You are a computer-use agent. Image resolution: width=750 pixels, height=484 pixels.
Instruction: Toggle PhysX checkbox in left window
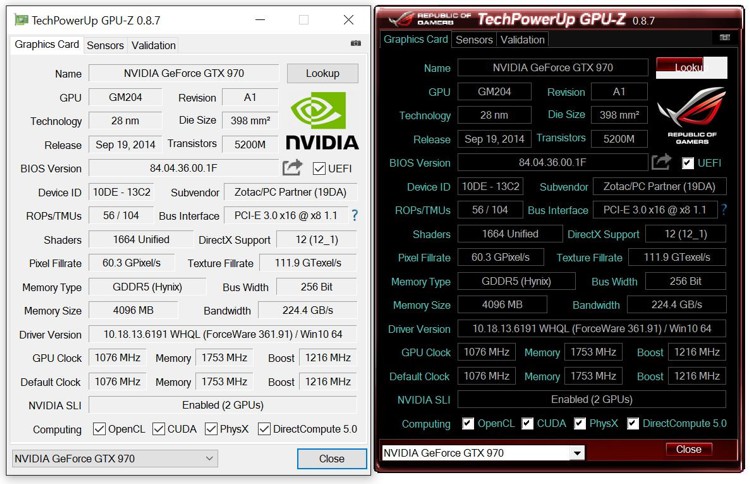click(x=211, y=429)
